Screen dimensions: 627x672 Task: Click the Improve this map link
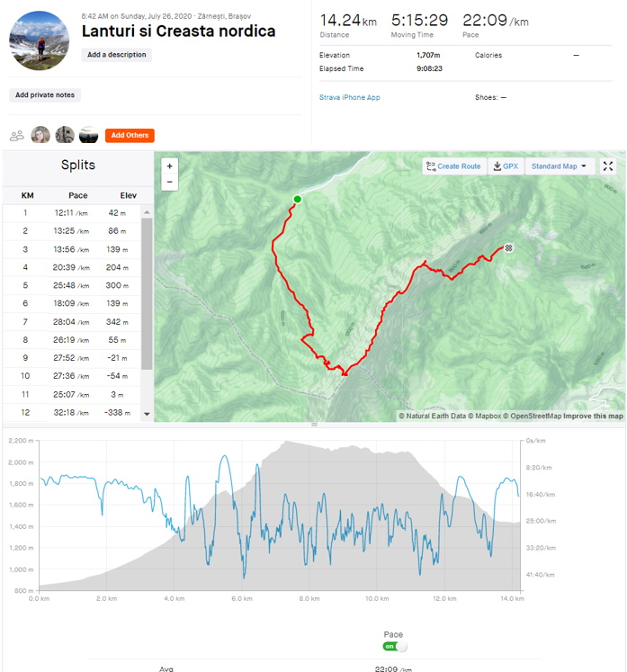[594, 416]
